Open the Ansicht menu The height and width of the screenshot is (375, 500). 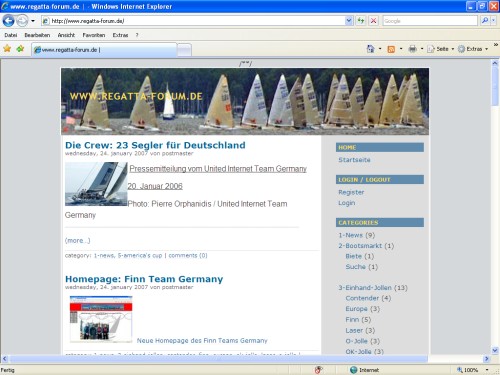(x=66, y=35)
